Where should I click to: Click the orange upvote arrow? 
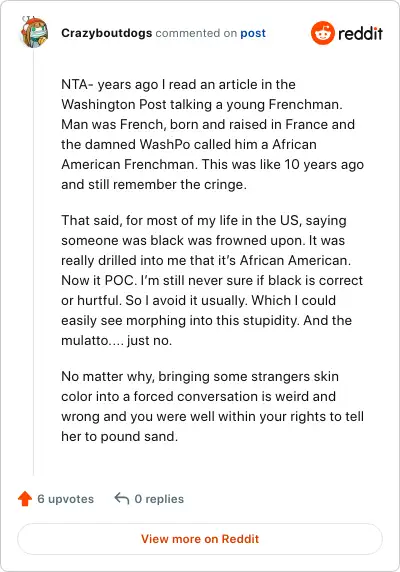coord(25,499)
